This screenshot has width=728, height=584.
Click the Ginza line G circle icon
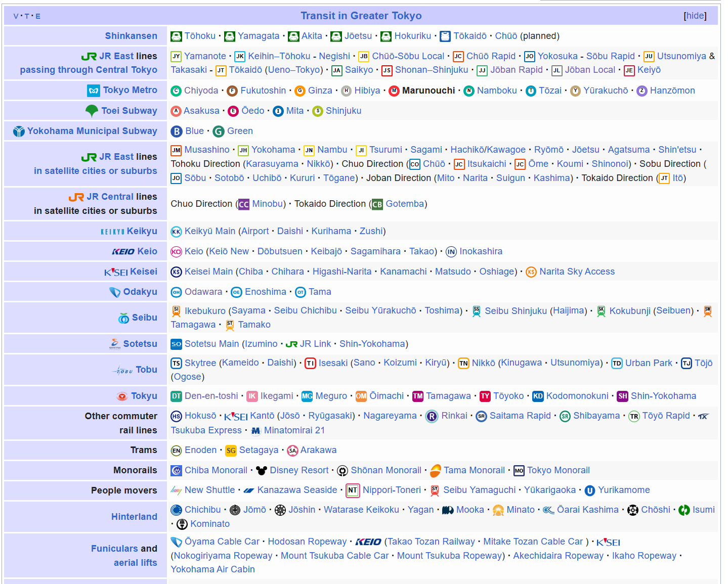[300, 91]
